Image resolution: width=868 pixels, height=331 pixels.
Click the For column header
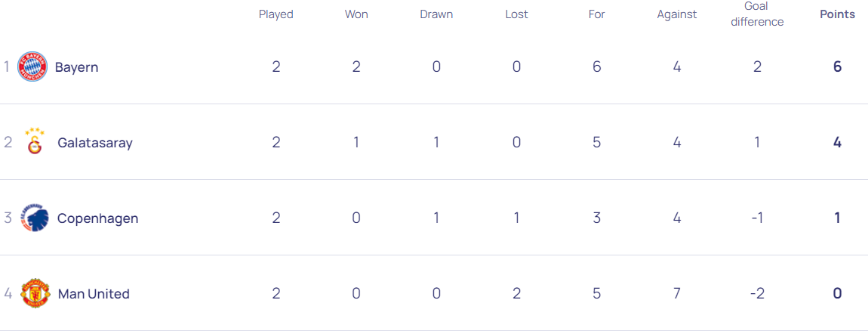(x=596, y=14)
